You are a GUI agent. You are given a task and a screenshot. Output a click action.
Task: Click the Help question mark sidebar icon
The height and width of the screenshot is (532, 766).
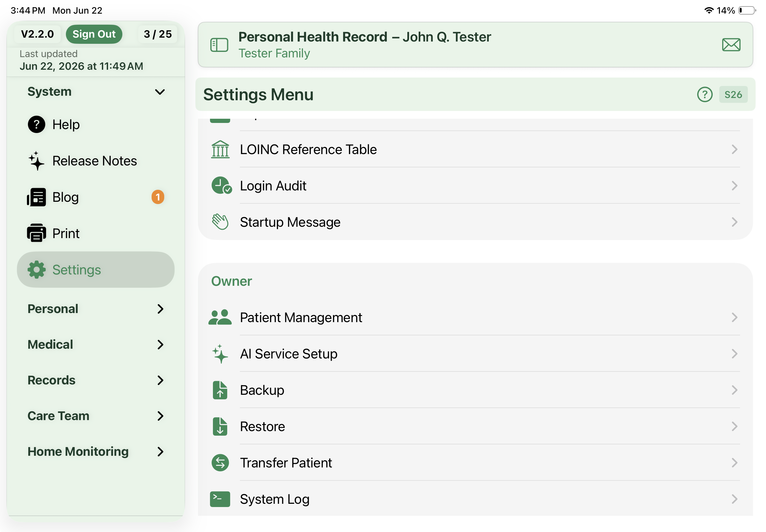coord(36,124)
